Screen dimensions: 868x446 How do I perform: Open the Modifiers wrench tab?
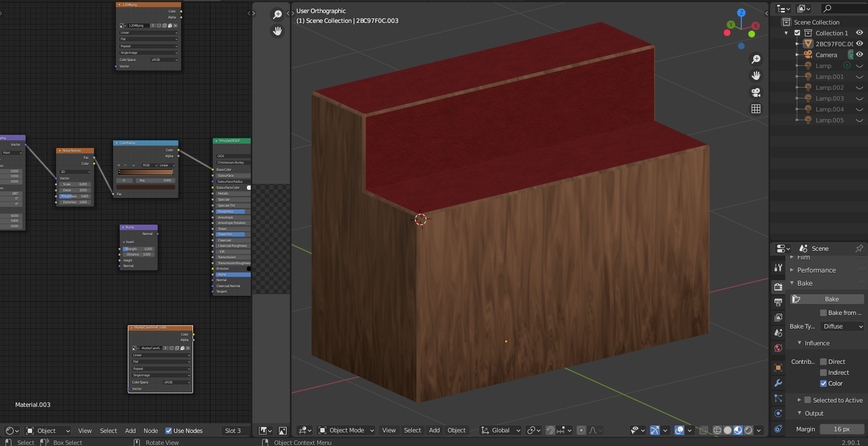click(778, 383)
